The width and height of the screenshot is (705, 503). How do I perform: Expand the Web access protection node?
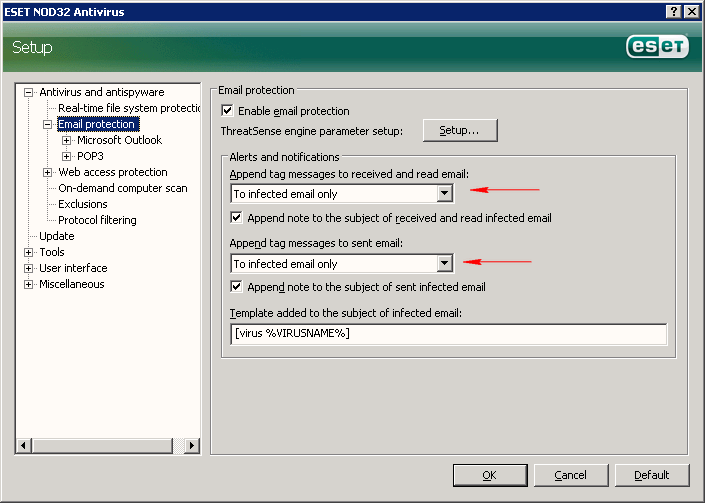click(x=48, y=172)
